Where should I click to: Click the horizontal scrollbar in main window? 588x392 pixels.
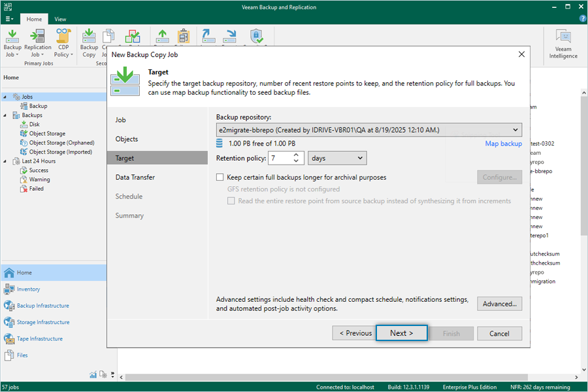tap(326, 377)
